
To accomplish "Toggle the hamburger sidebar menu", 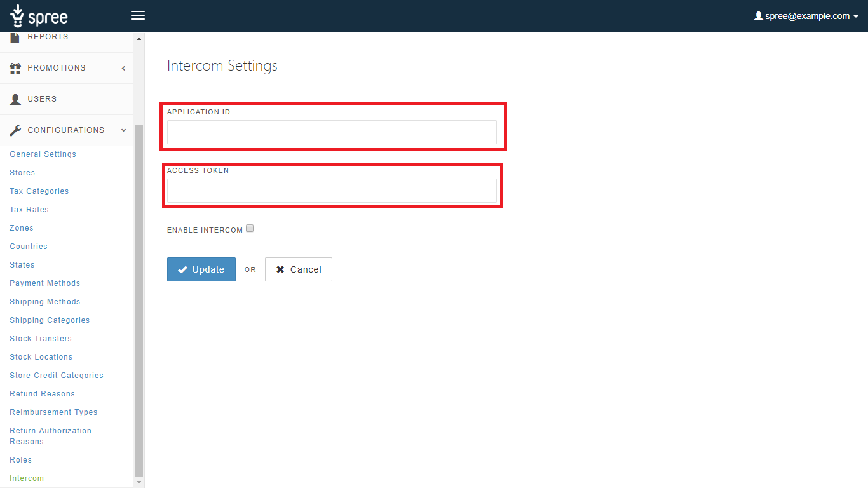I will coord(138,16).
